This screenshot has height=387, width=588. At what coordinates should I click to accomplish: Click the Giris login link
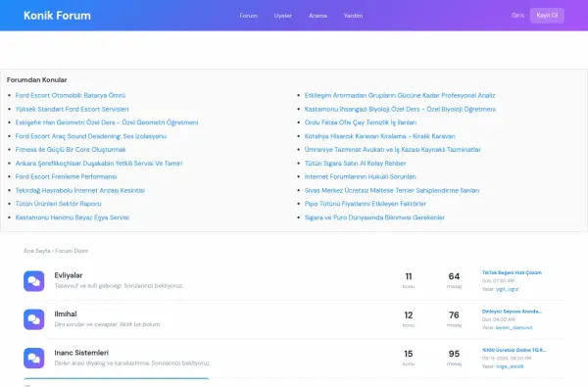tap(517, 16)
